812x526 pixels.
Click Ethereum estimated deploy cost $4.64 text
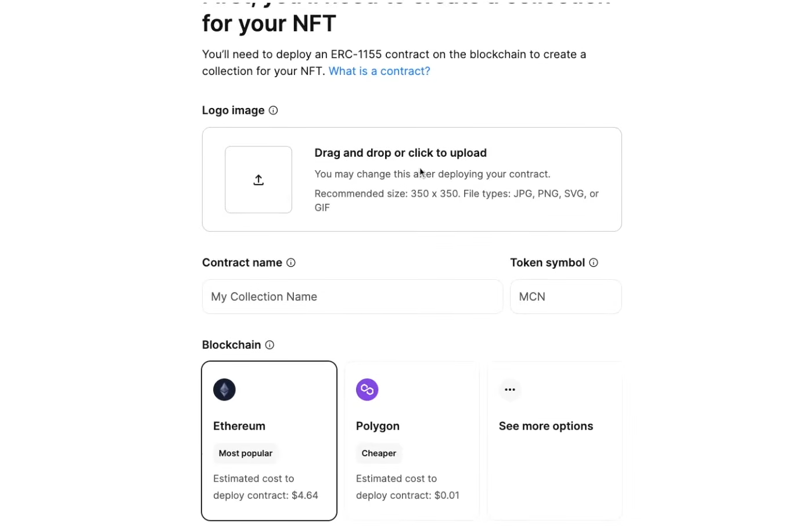coord(265,487)
